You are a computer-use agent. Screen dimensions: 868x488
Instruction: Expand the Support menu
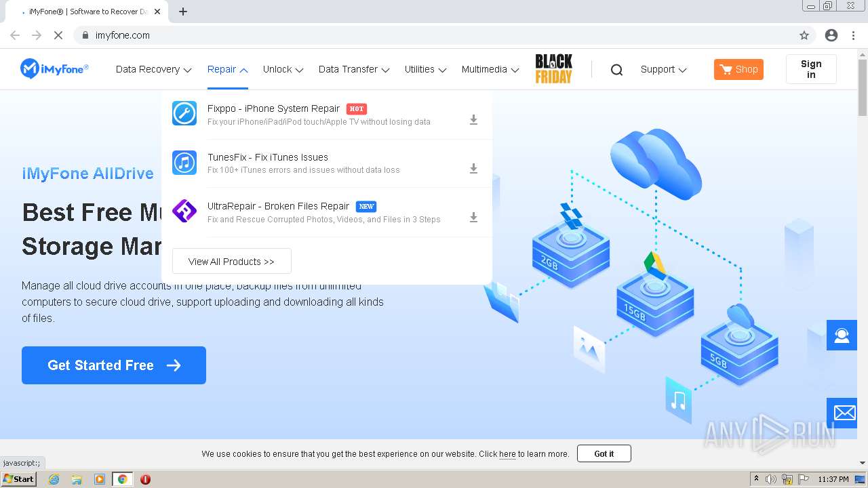click(664, 69)
